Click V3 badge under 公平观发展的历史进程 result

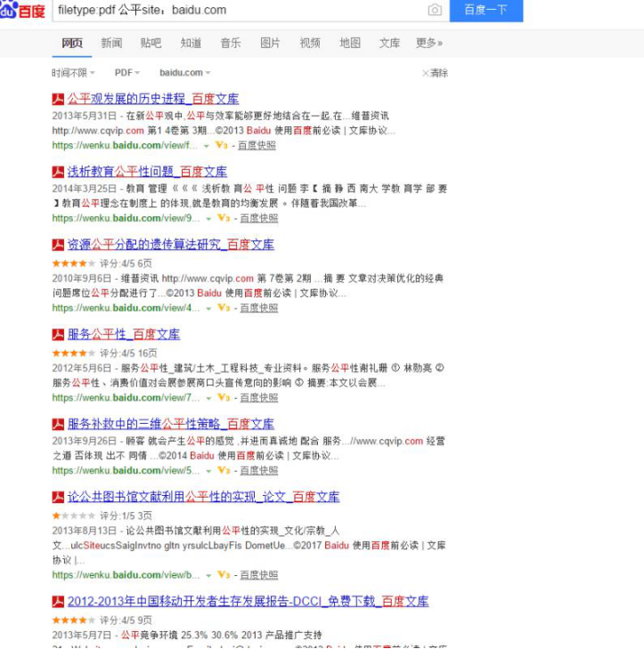222,145
